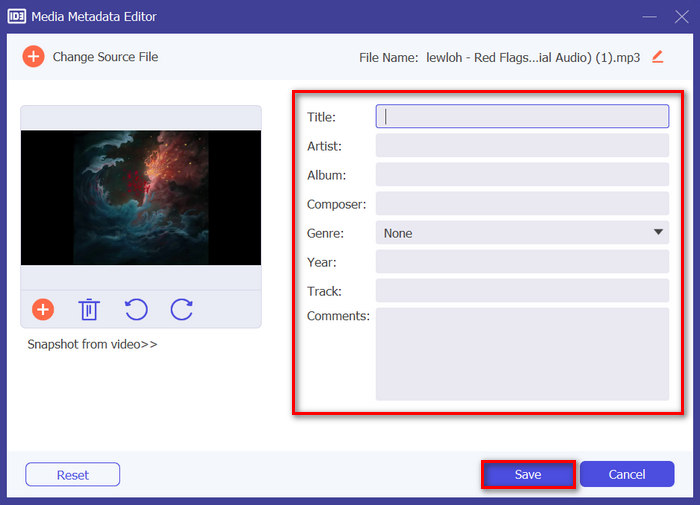This screenshot has width=700, height=505.
Task: Click into the Comments text area
Action: [522, 354]
